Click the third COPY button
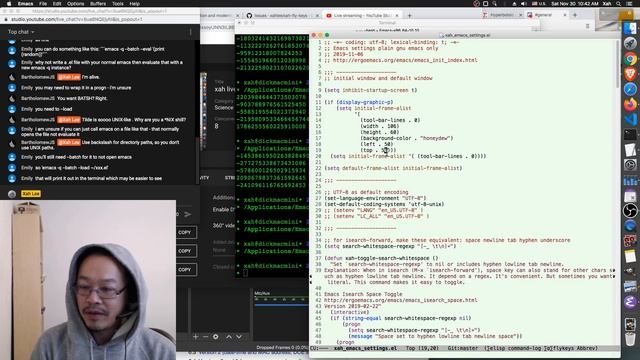This screenshot has width=640, height=360. [x=184, y=269]
